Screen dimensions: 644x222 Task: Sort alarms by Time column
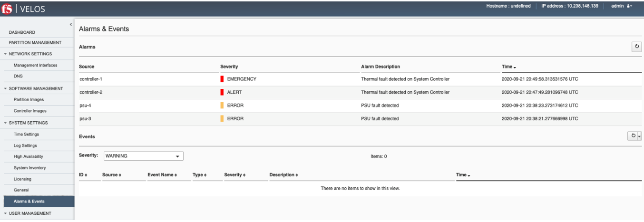(x=509, y=67)
